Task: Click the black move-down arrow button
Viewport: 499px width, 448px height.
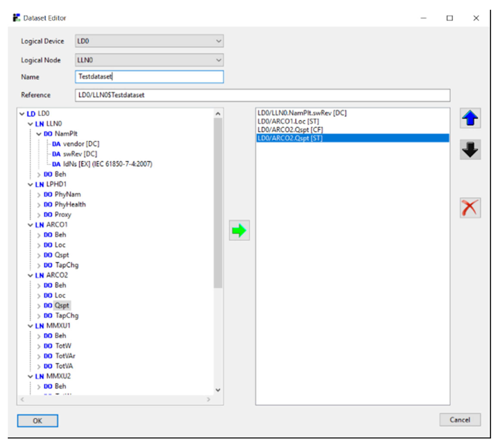Action: click(x=470, y=149)
